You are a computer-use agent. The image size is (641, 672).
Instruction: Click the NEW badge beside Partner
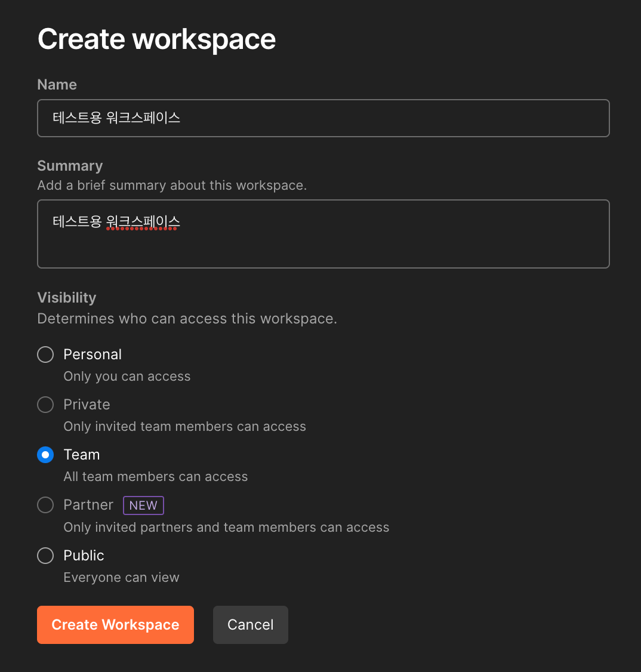coord(144,505)
